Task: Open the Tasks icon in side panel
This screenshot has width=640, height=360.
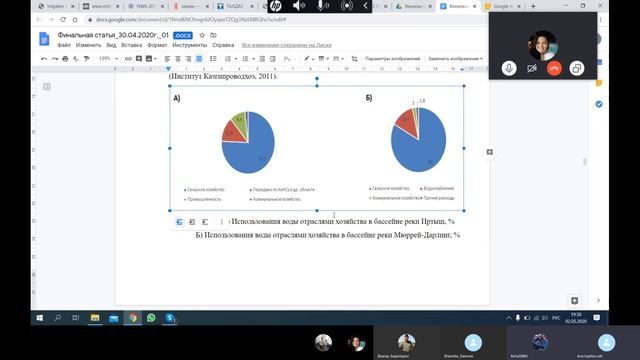Action: click(x=599, y=104)
